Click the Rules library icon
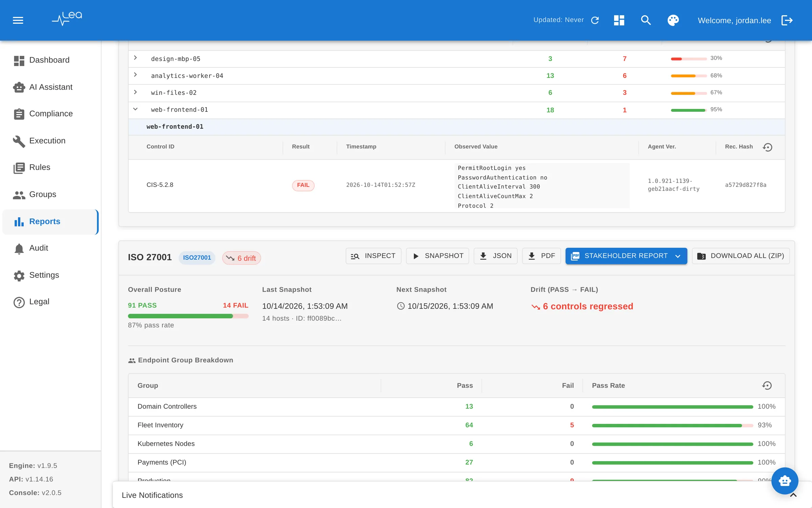 click(x=19, y=168)
